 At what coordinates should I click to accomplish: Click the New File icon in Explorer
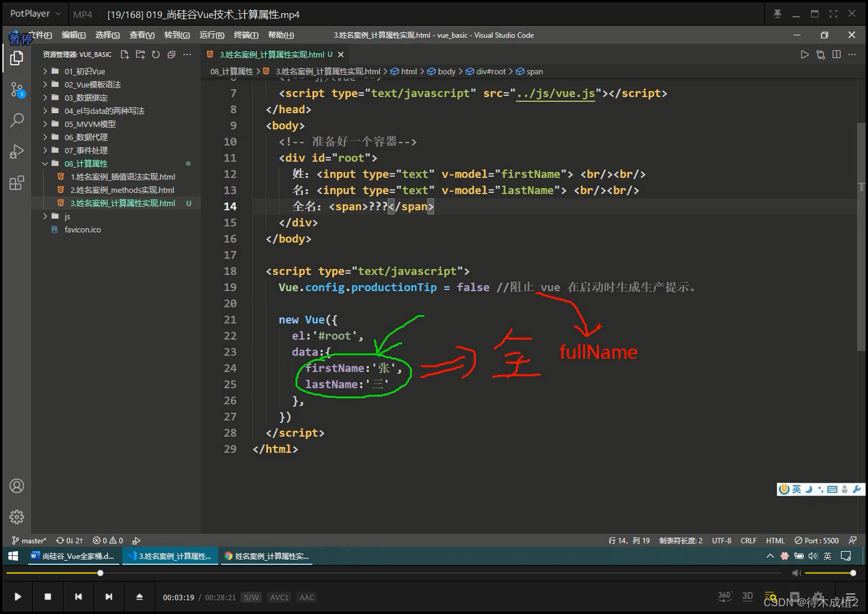pos(125,55)
